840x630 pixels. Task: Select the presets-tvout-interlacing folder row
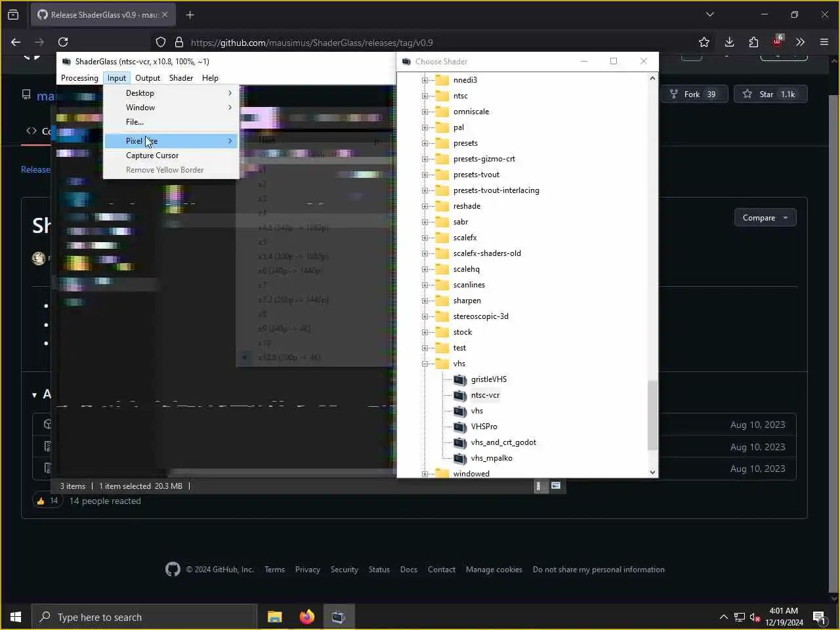pos(496,190)
